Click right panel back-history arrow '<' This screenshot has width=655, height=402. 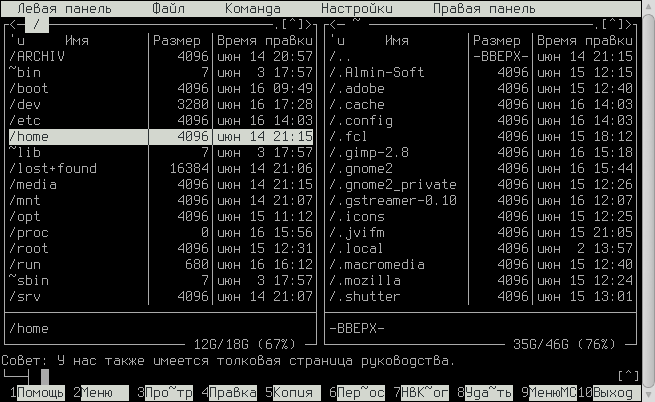point(333,25)
